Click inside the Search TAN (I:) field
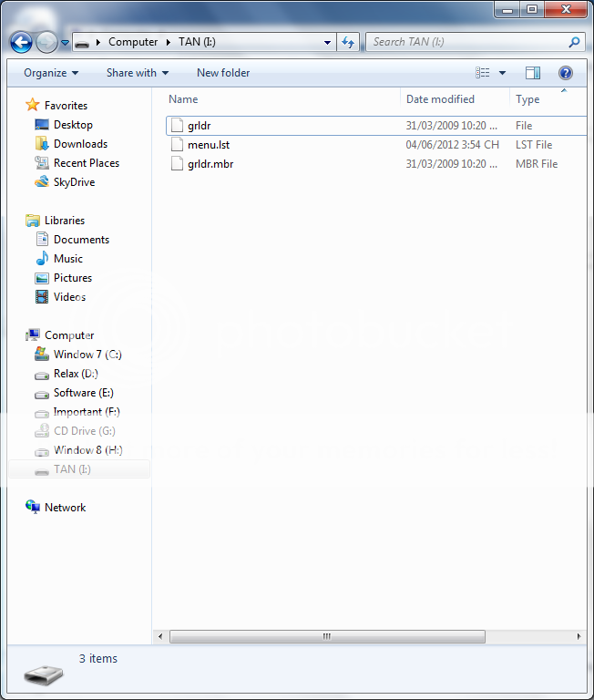The width and height of the screenshot is (594, 700). 465,42
